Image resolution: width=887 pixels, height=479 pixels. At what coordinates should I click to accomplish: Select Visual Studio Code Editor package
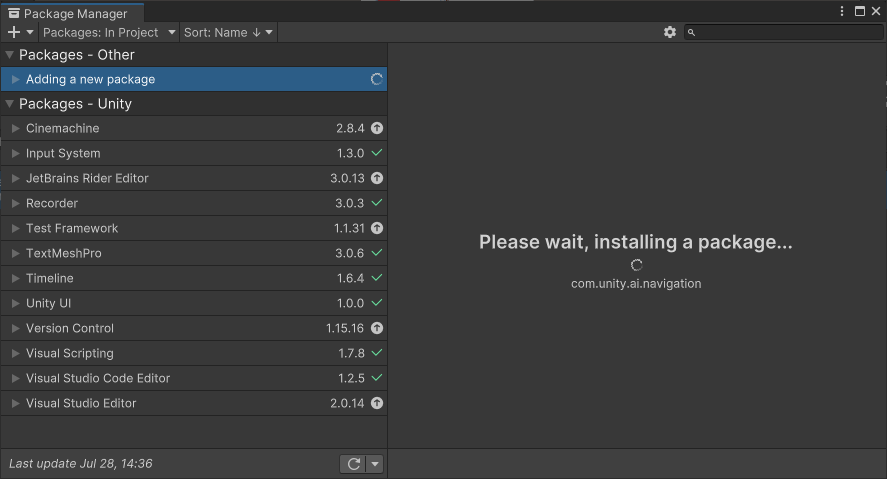pos(194,378)
